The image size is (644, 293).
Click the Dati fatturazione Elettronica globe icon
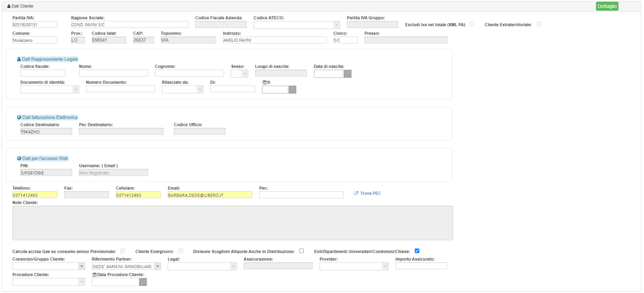pyautogui.click(x=19, y=118)
